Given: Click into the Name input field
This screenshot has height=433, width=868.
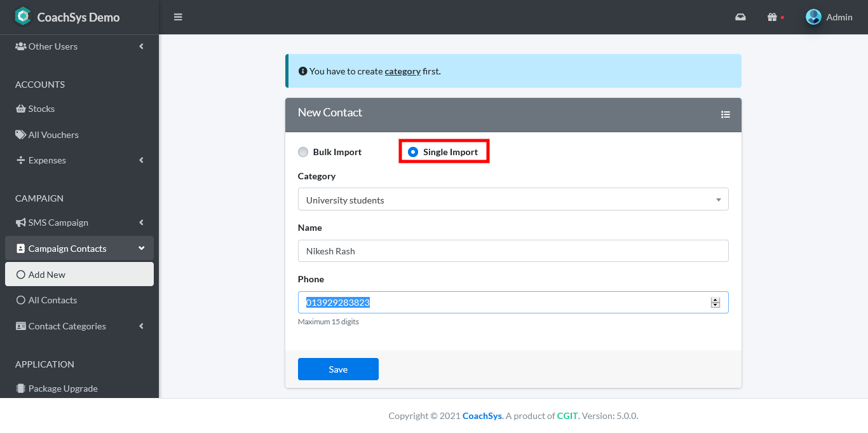Looking at the screenshot, I should (x=513, y=251).
